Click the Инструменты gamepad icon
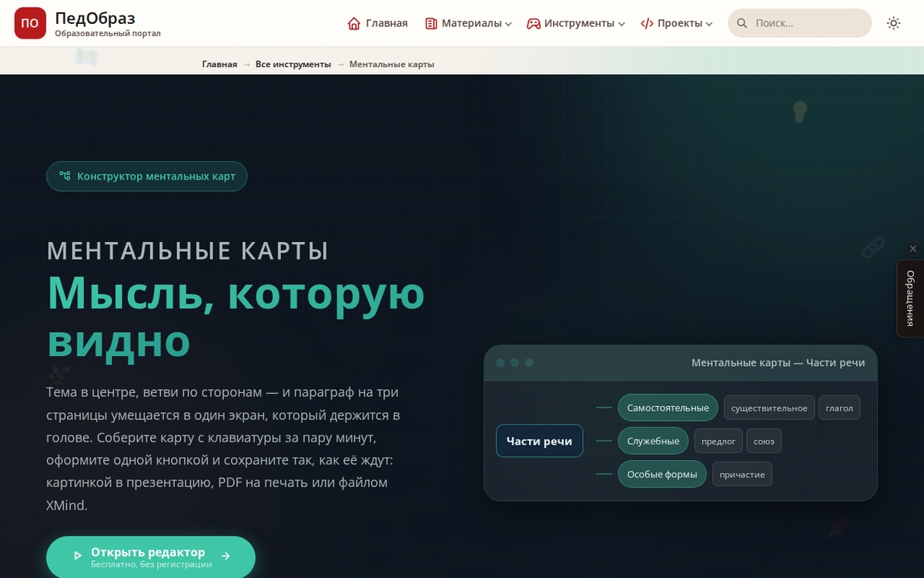 [x=534, y=23]
